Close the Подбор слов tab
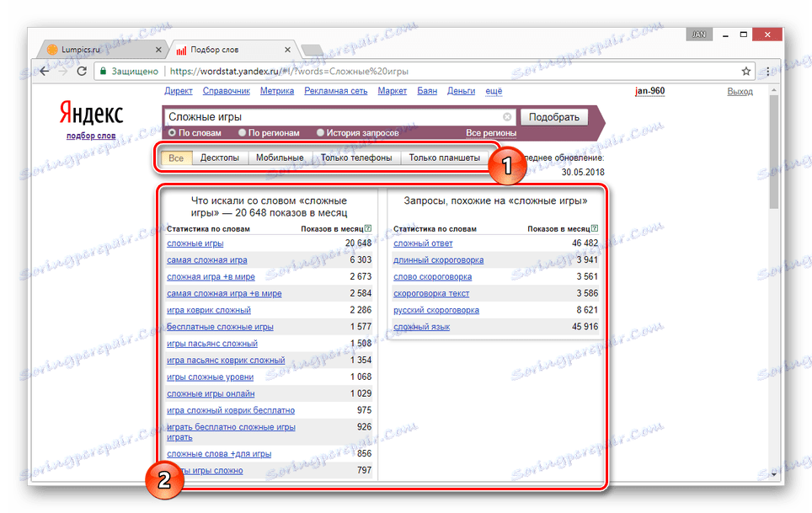This screenshot has width=812, height=513. click(287, 50)
